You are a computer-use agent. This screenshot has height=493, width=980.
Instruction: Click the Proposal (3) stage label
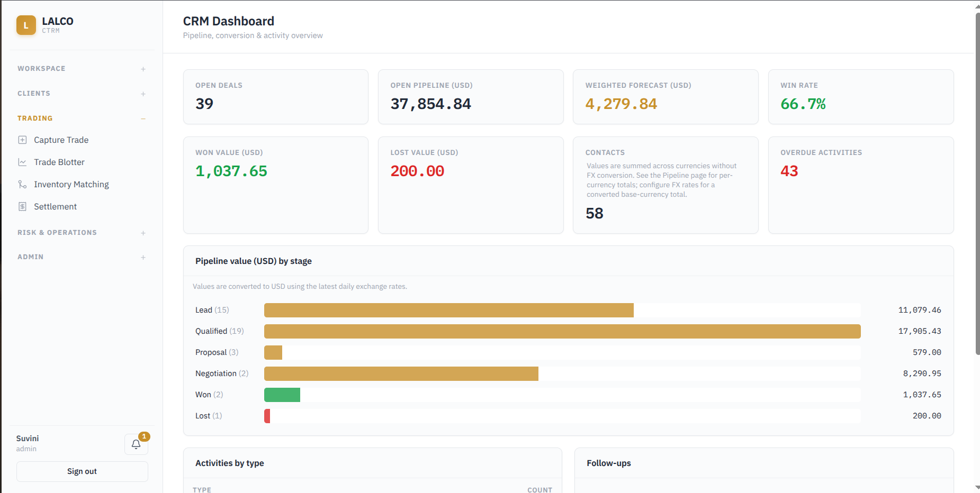coord(217,352)
